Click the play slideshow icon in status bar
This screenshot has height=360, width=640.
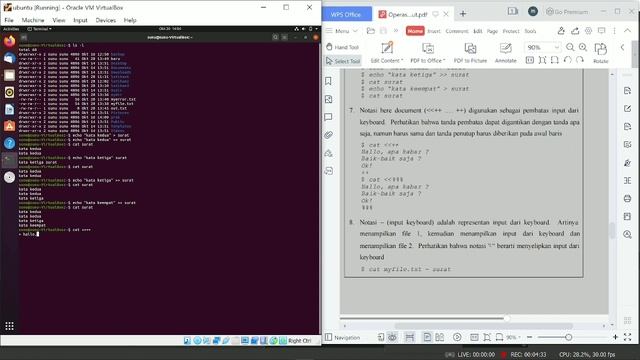[x=457, y=337]
